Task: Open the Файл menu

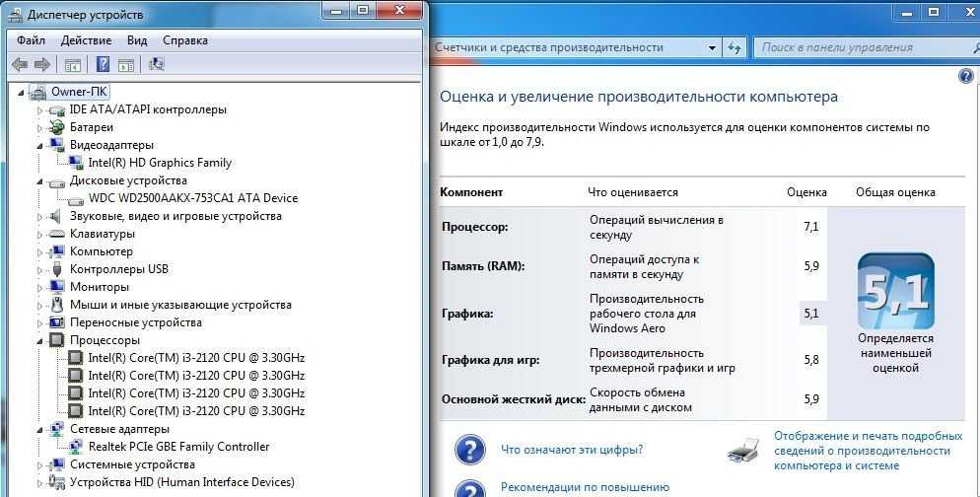Action: 31,40
